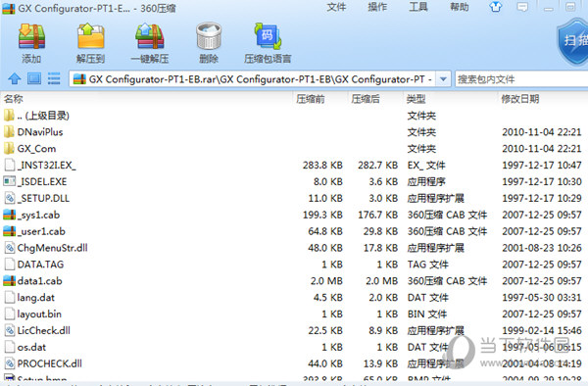The image size is (588, 386).
Task: Click the ChgMenuStr.dll file icon
Action: pos(10,248)
